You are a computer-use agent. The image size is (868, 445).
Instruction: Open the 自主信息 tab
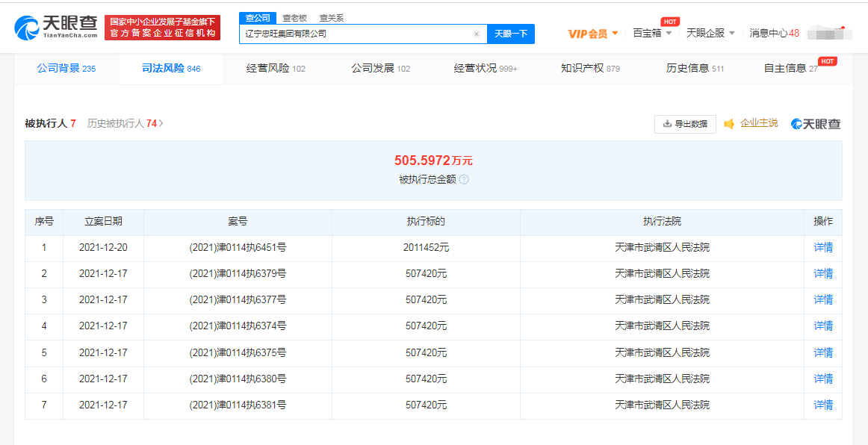(790, 69)
